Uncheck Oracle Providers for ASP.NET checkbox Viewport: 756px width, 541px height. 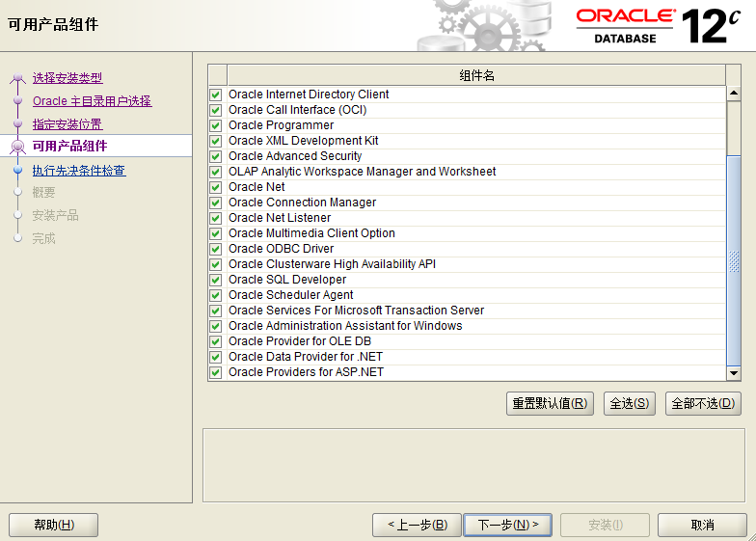point(216,372)
